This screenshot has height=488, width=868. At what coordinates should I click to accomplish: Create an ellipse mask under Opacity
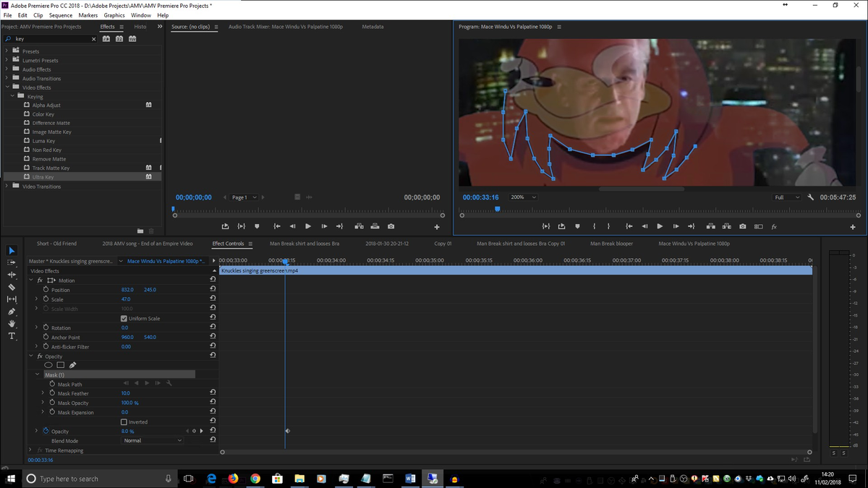pos(48,365)
